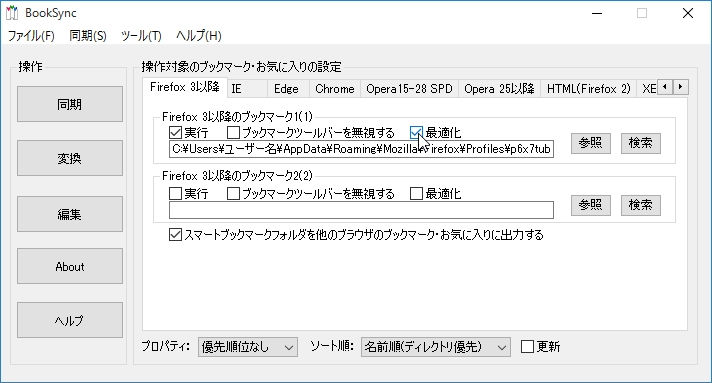
Task: Click the right tab scroll arrow
Action: coord(680,87)
